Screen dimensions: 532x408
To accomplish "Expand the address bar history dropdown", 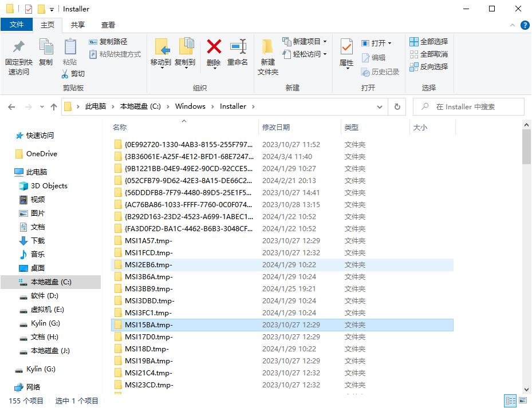I will coord(380,106).
